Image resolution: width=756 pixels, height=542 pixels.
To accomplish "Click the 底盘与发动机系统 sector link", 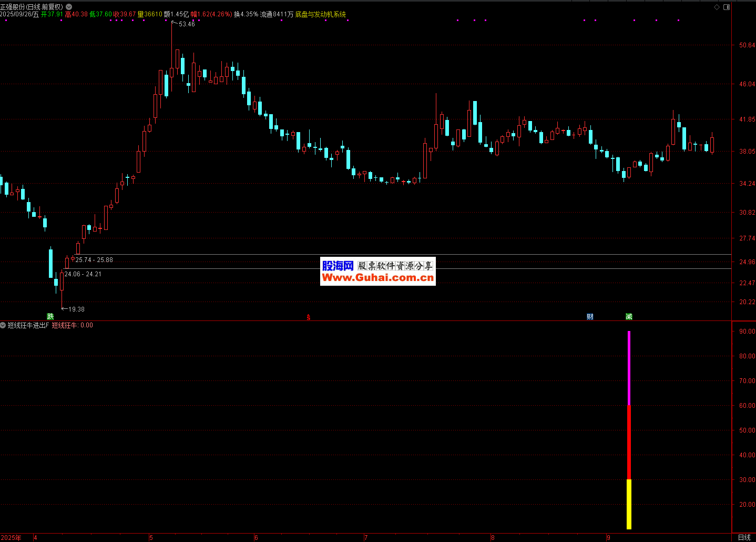I will point(321,14).
